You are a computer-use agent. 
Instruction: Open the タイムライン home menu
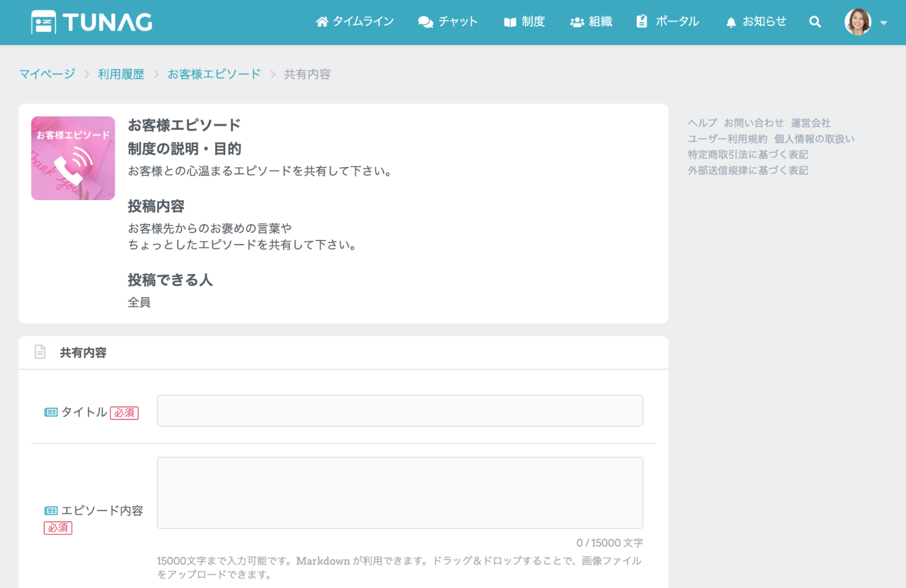(355, 22)
